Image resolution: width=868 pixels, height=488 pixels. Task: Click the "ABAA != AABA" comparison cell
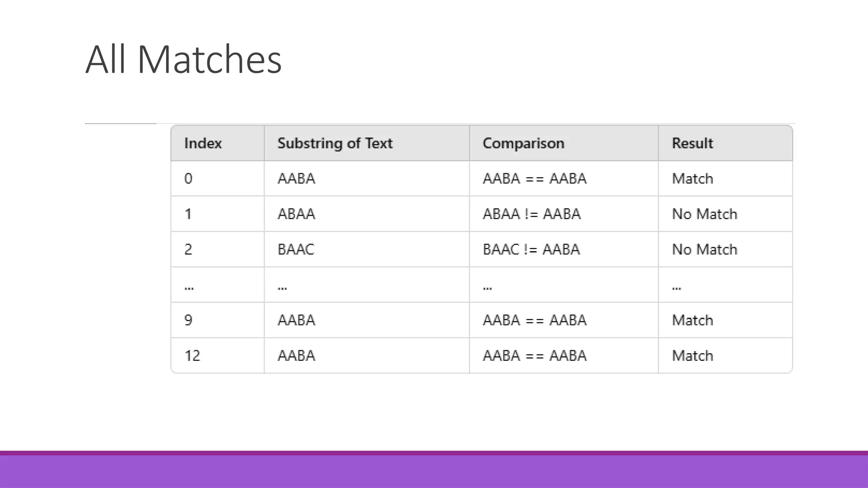(x=531, y=214)
